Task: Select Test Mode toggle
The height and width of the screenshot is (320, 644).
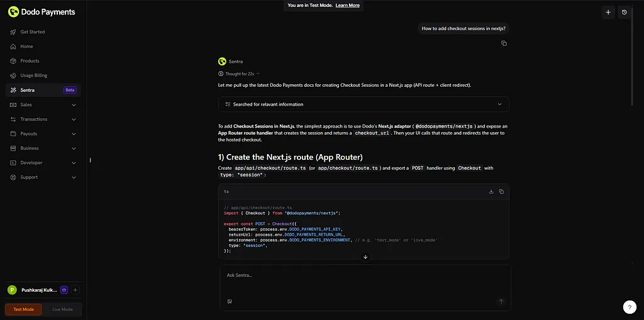Action: coord(24,309)
